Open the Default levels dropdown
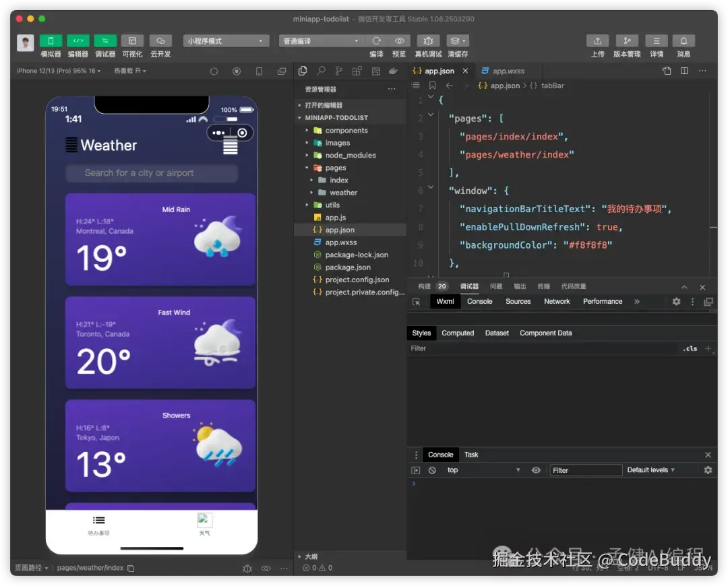Viewport: 728px width, 586px height. (651, 470)
